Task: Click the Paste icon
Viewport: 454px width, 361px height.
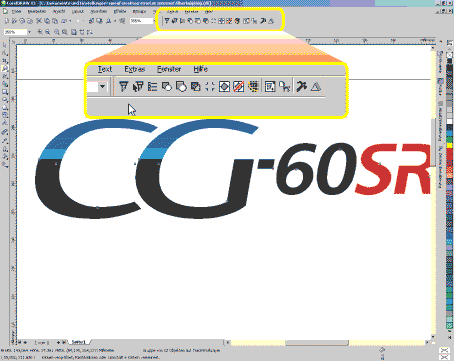Action: pos(55,21)
